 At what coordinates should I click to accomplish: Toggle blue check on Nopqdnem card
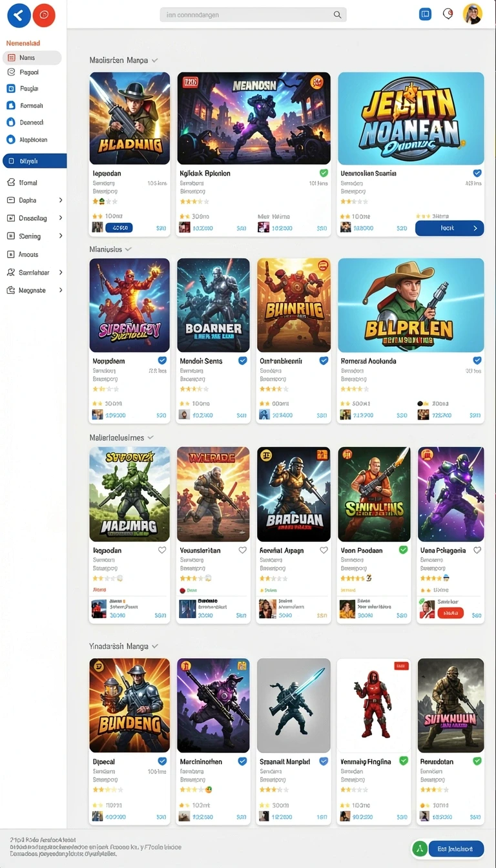pyautogui.click(x=162, y=360)
